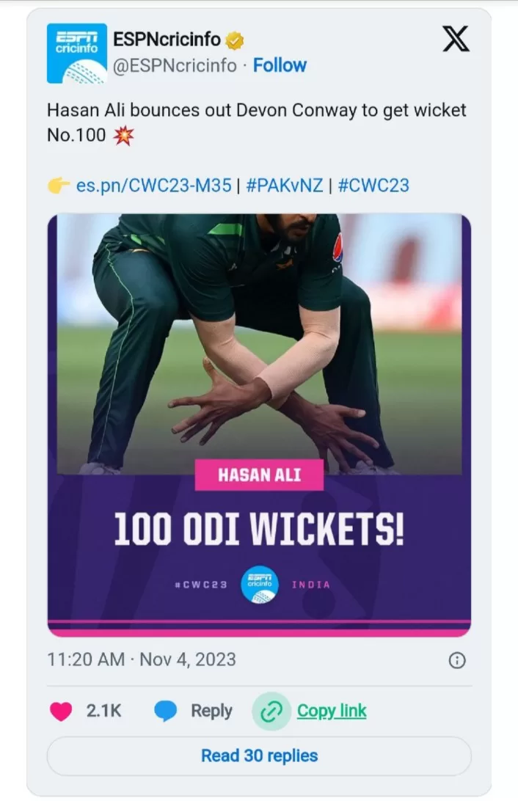Open the ESPNcricinfo profile avatar
Image resolution: width=518 pixels, height=812 pixels.
(x=76, y=54)
